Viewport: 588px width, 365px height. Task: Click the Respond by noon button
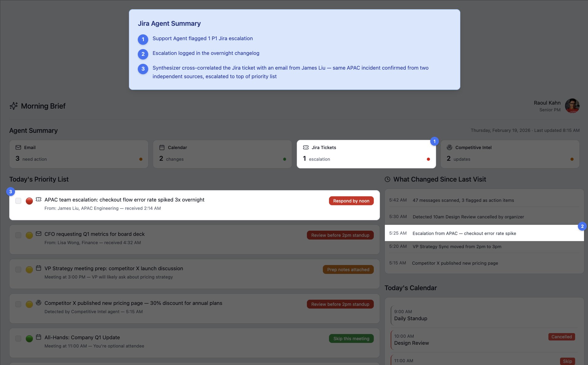(x=351, y=201)
